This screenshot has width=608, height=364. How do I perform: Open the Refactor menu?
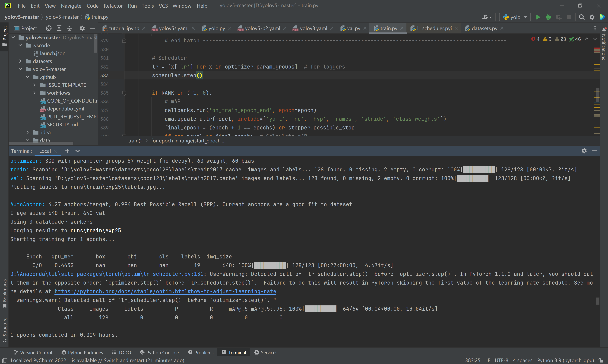113,6
